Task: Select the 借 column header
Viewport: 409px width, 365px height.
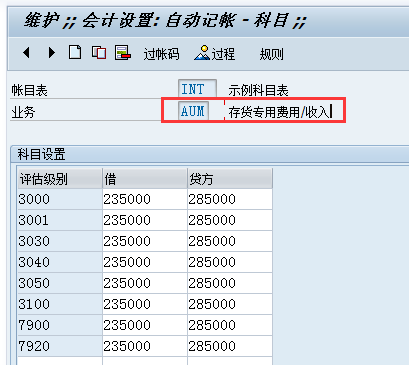Action: pyautogui.click(x=145, y=179)
